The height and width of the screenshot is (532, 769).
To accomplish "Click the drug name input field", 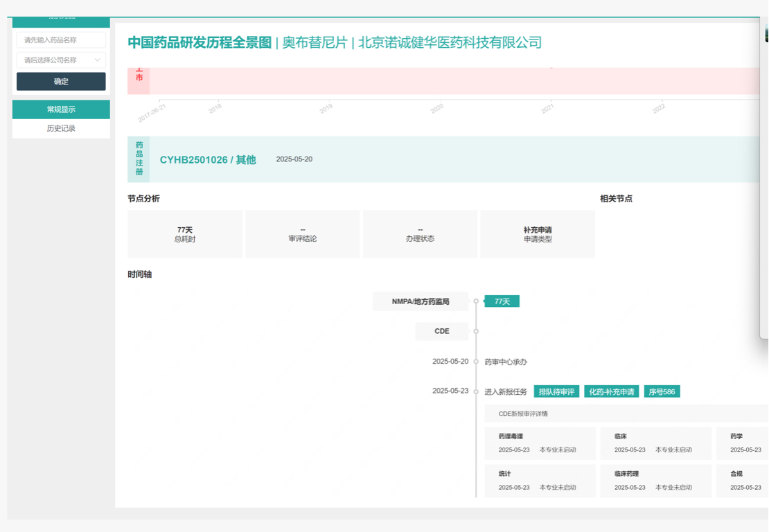I will [61, 40].
